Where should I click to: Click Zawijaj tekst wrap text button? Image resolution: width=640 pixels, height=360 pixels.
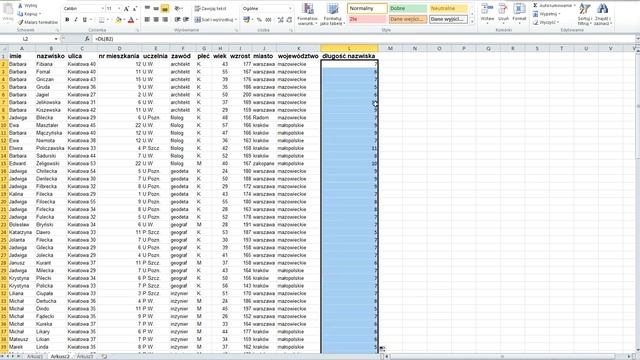click(x=210, y=9)
